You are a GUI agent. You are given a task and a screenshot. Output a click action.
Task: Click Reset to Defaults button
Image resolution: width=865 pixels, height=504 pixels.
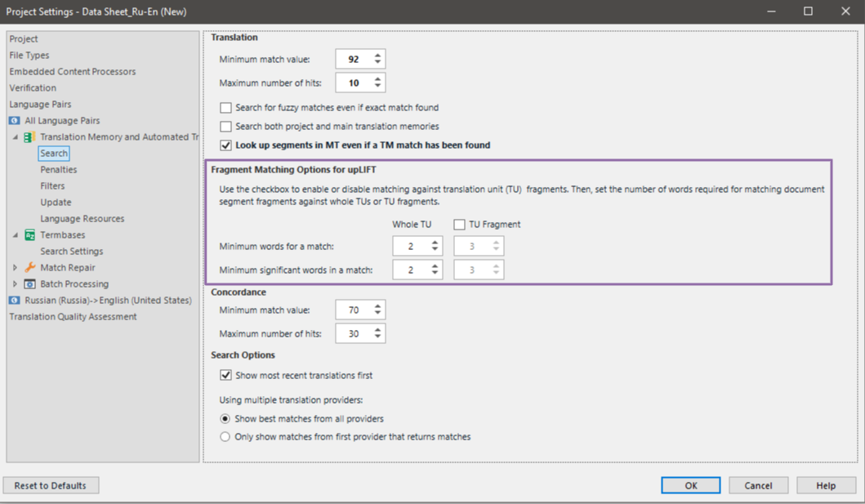(x=51, y=485)
